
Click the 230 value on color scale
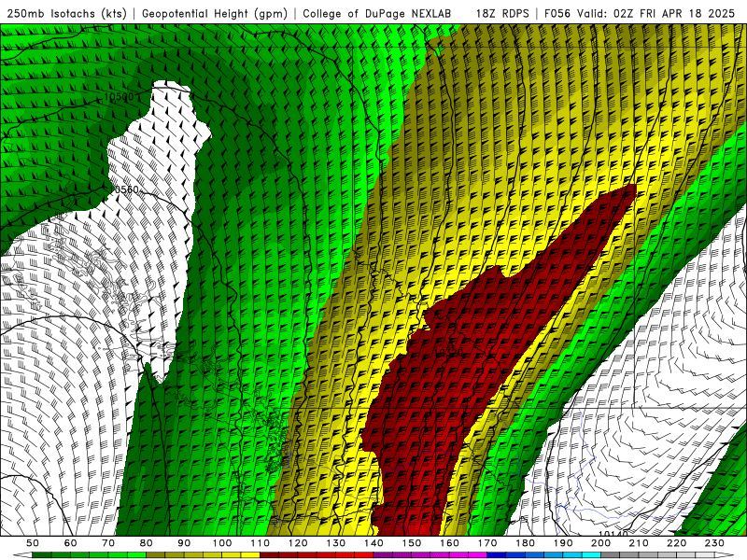coord(714,543)
